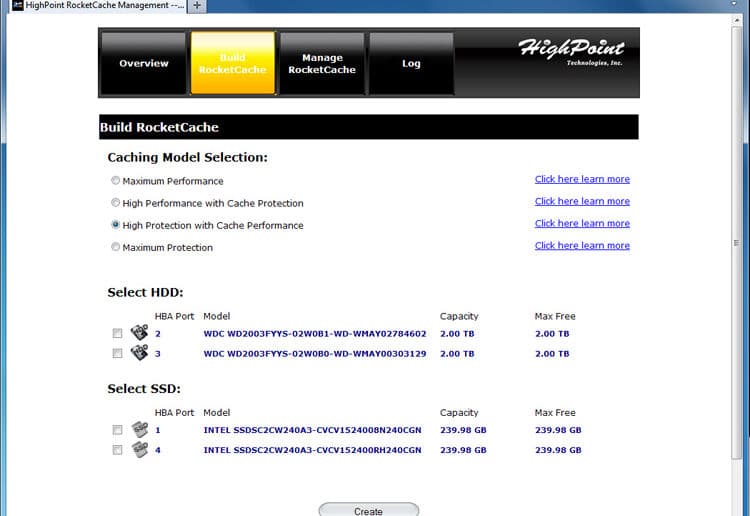
Task: Click the HighPoint Technologies logo
Action: (x=571, y=53)
